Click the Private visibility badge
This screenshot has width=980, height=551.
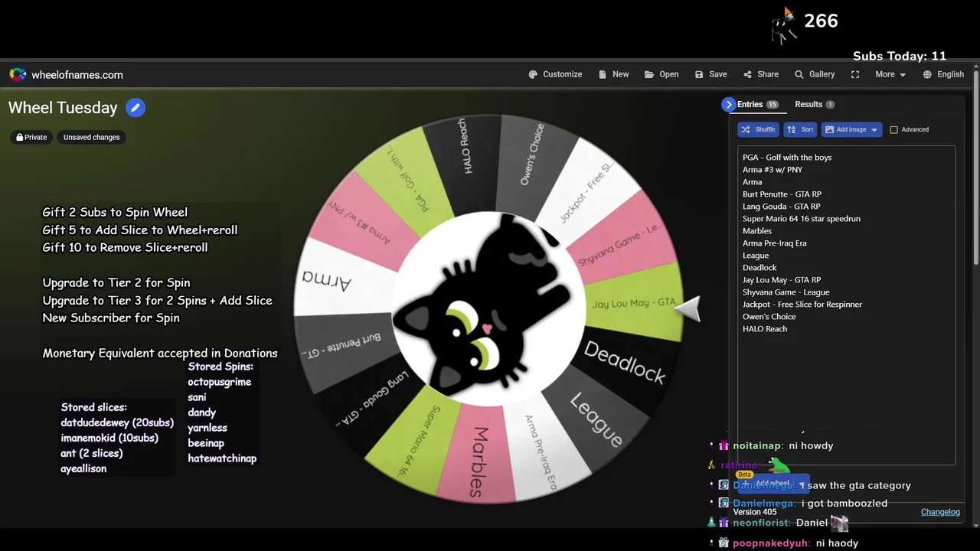[x=32, y=137]
